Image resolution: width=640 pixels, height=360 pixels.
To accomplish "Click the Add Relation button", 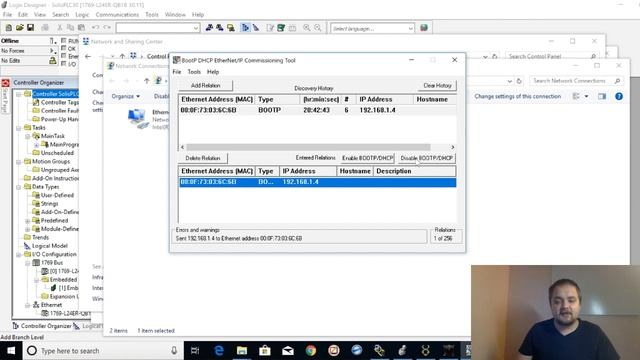I will (206, 86).
